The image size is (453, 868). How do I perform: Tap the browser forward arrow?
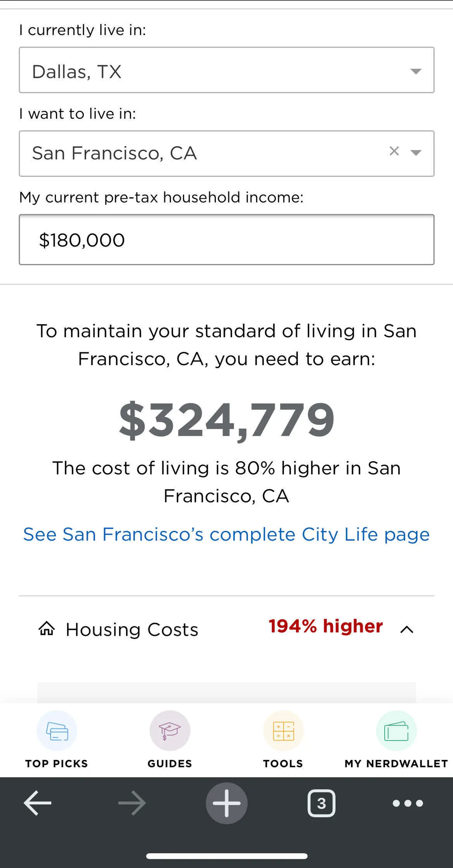pyautogui.click(x=132, y=803)
